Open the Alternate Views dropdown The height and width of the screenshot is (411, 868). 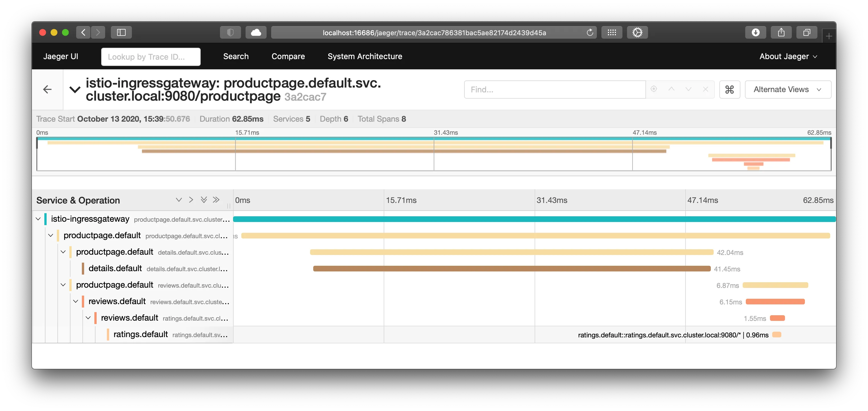(788, 90)
